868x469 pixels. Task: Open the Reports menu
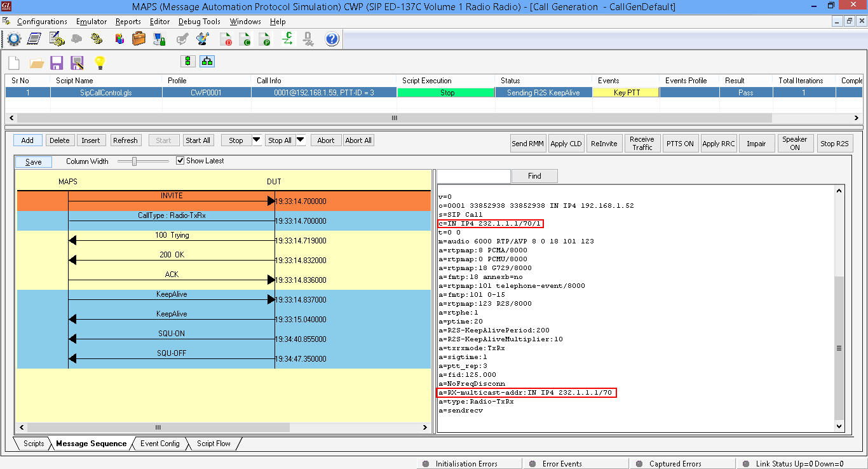click(x=128, y=22)
